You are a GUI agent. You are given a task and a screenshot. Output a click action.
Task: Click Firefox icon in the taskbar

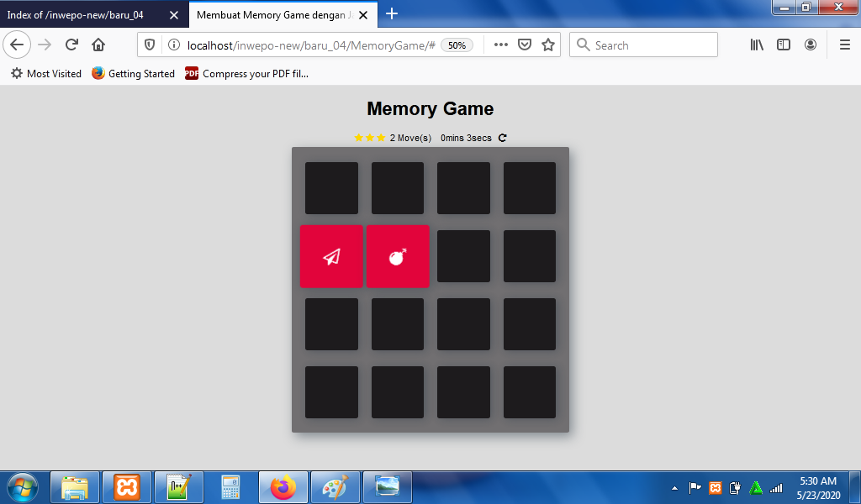283,487
